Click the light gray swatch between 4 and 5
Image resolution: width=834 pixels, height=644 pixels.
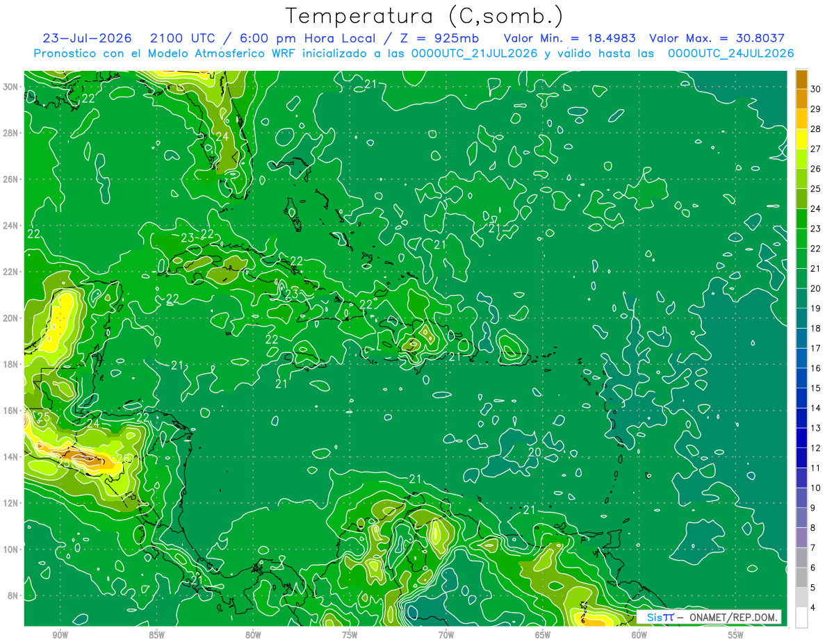click(x=801, y=598)
